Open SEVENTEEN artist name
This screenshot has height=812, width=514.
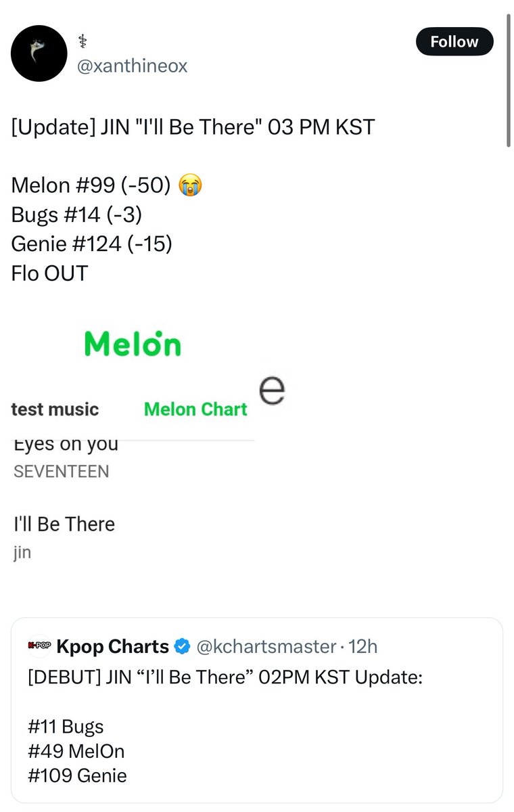tap(62, 472)
